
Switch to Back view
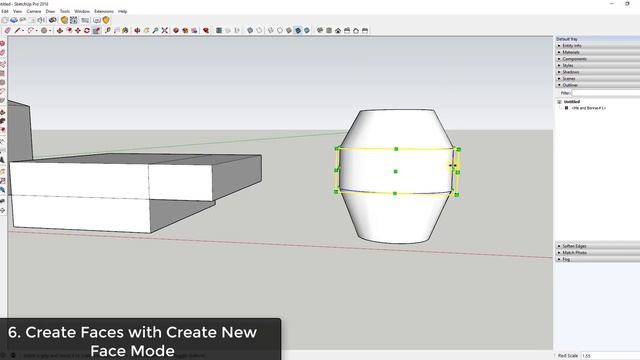click(356, 31)
